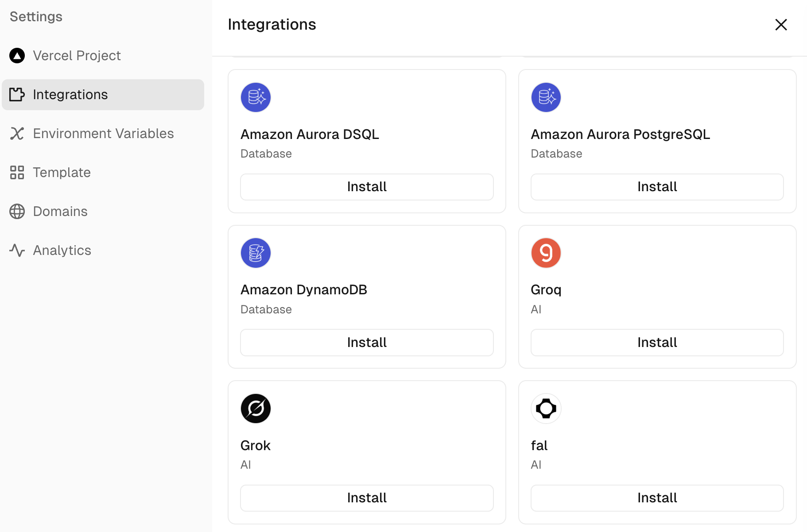The height and width of the screenshot is (532, 807).
Task: Click the Groq orange logo
Action: [x=546, y=253]
